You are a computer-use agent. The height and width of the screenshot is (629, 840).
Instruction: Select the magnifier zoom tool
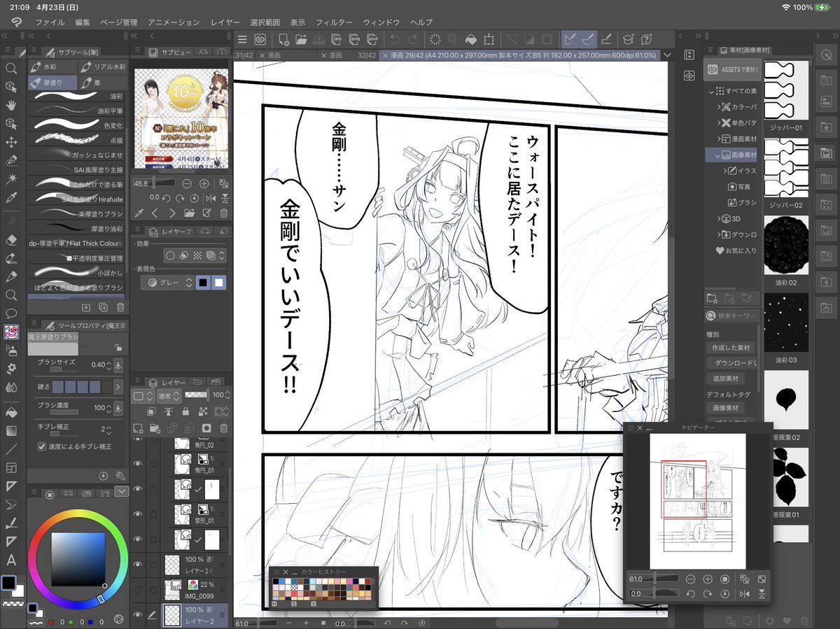coord(11,69)
